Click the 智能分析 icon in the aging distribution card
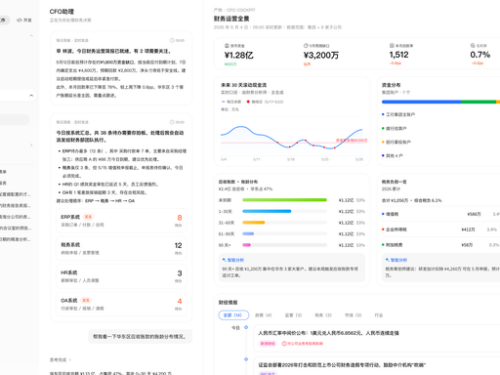The height and width of the screenshot is (375, 500). click(x=224, y=260)
